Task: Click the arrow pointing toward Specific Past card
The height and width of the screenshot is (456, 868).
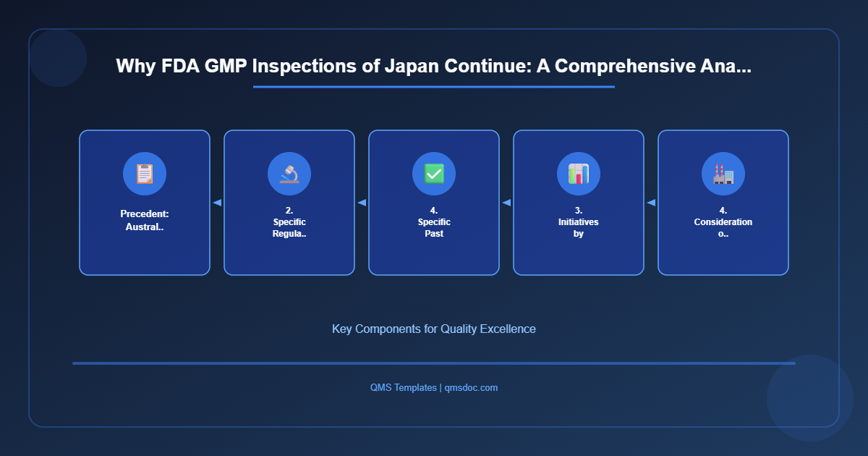Action: (506, 203)
